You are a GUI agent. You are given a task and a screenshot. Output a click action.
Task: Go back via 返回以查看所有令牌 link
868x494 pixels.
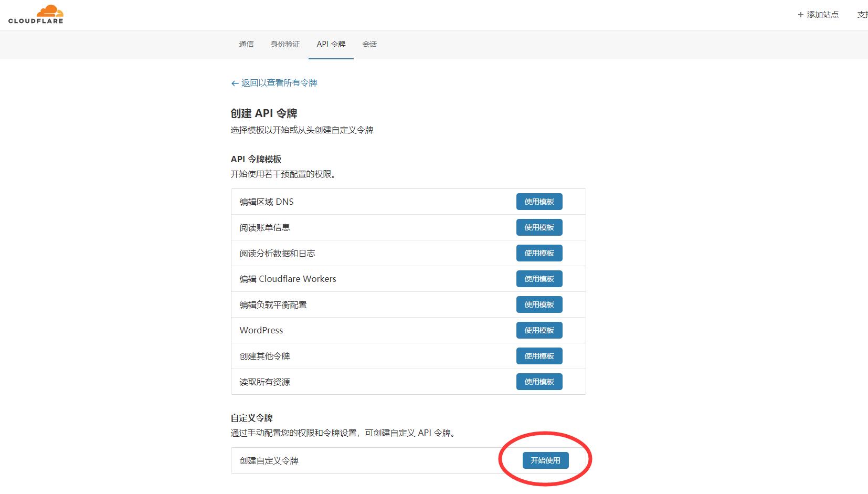(x=279, y=83)
